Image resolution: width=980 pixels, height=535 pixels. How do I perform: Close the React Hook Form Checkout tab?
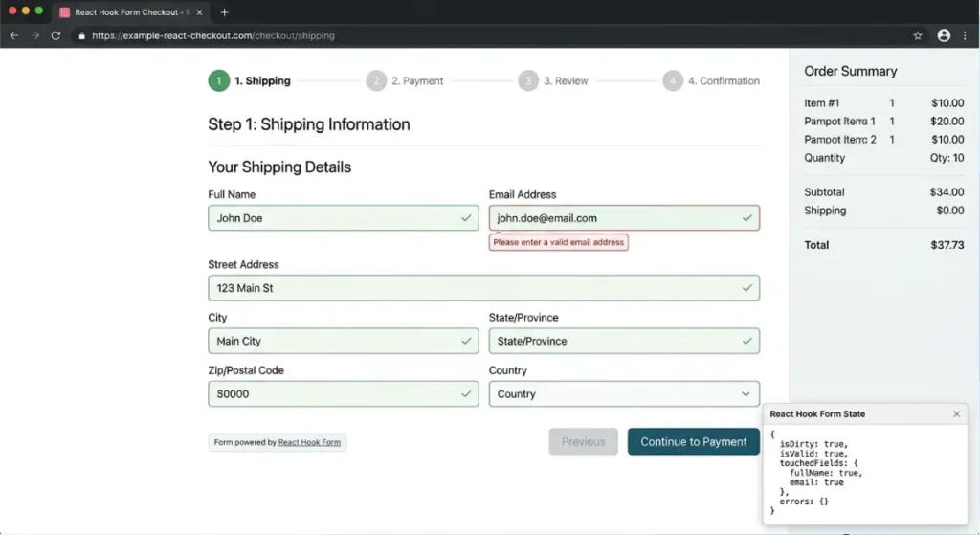[199, 11]
